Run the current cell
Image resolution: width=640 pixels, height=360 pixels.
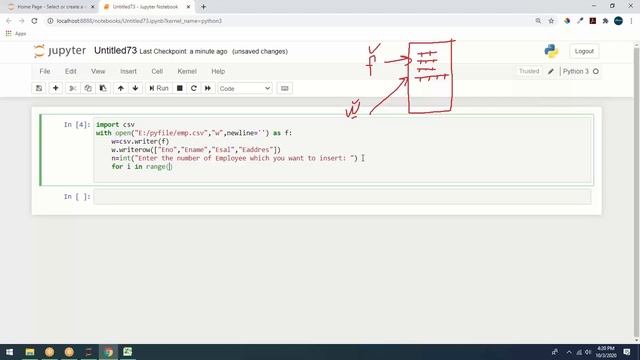click(159, 88)
